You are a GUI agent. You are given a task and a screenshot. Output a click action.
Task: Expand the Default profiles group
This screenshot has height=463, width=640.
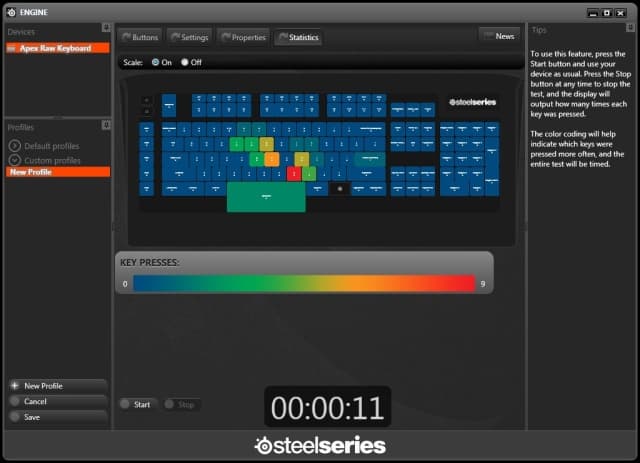[x=15, y=146]
